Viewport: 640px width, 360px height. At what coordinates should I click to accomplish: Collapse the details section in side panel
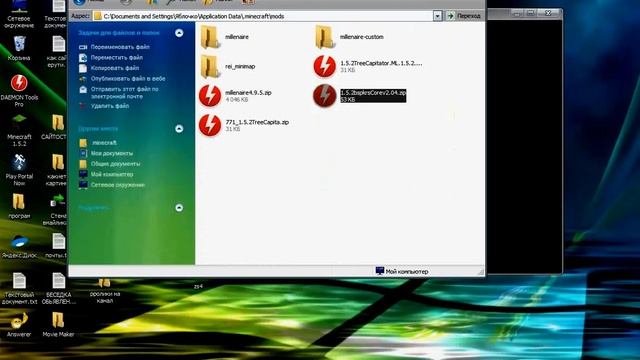coord(179,208)
